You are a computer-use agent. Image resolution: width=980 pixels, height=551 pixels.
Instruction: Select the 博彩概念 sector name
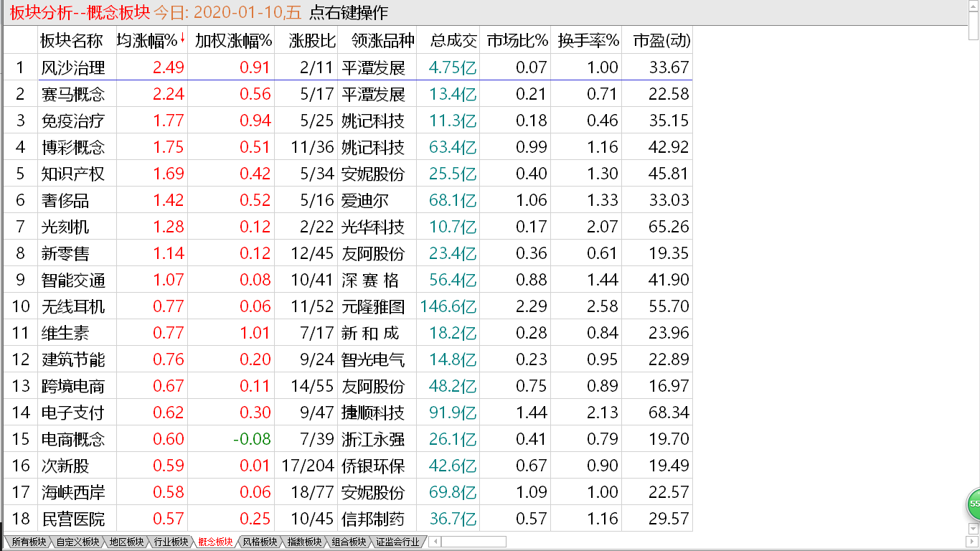pyautogui.click(x=73, y=147)
